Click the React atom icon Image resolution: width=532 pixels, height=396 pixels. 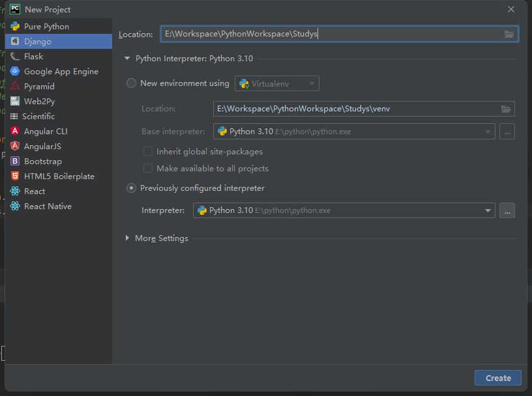pyautogui.click(x=15, y=191)
